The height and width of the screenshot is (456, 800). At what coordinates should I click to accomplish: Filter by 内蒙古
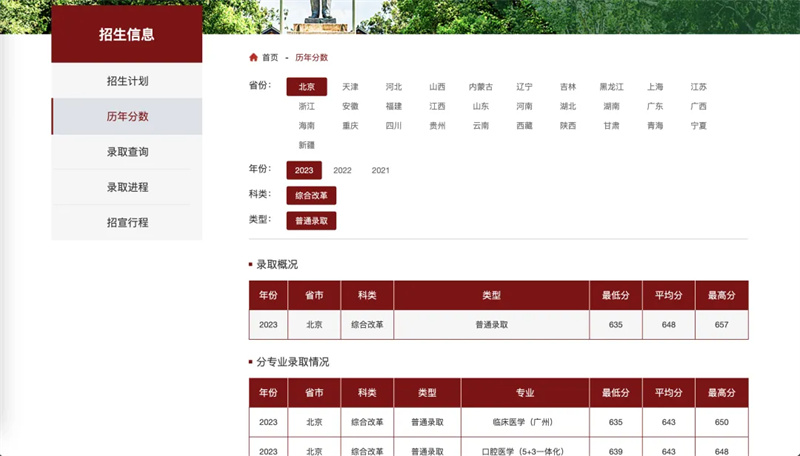tap(481, 87)
